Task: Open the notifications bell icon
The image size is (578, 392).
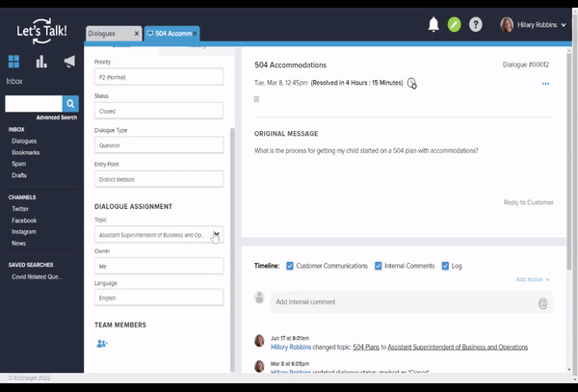Action: click(x=433, y=24)
